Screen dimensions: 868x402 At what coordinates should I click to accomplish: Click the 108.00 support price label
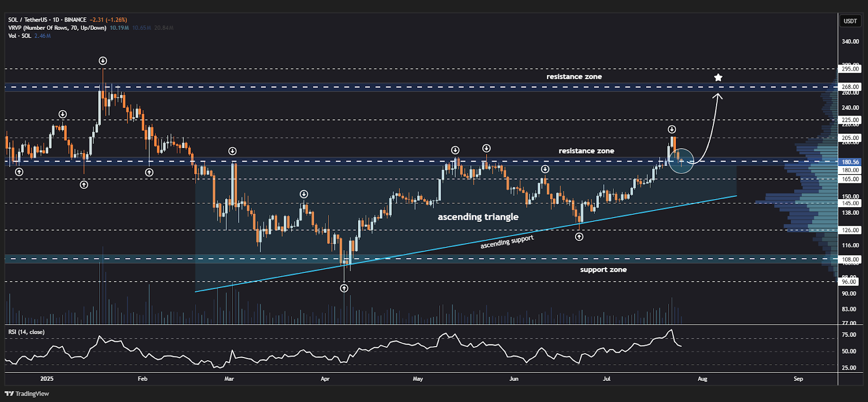850,259
